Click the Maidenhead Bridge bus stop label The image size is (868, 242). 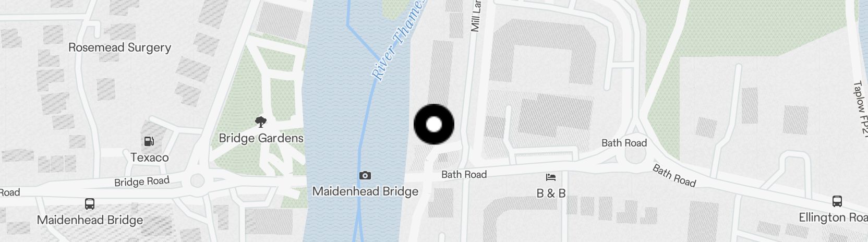coord(90,220)
